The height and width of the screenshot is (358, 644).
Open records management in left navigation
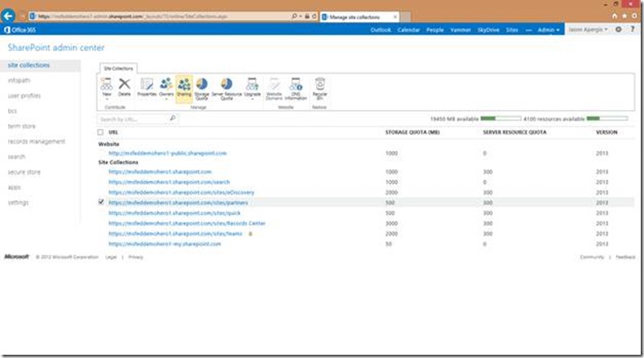tap(36, 141)
